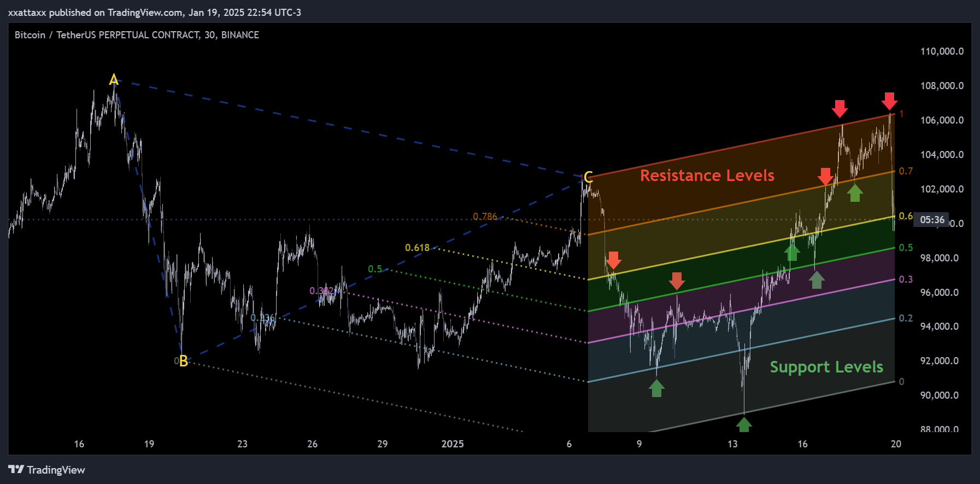Click the 'Resistance Levels' text annotation

pos(707,176)
